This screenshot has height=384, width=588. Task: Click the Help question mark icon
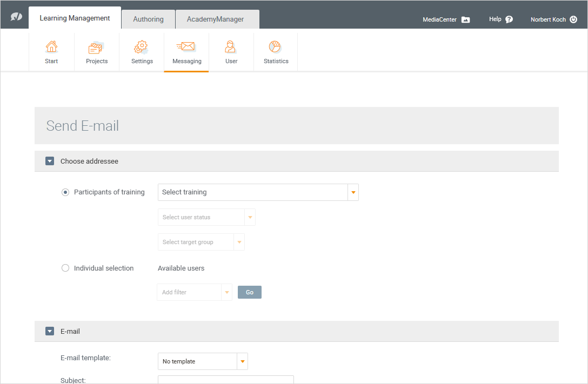(509, 19)
